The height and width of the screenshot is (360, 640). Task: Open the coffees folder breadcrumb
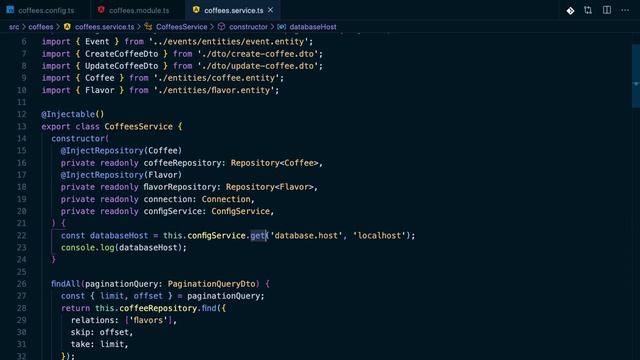(40, 27)
